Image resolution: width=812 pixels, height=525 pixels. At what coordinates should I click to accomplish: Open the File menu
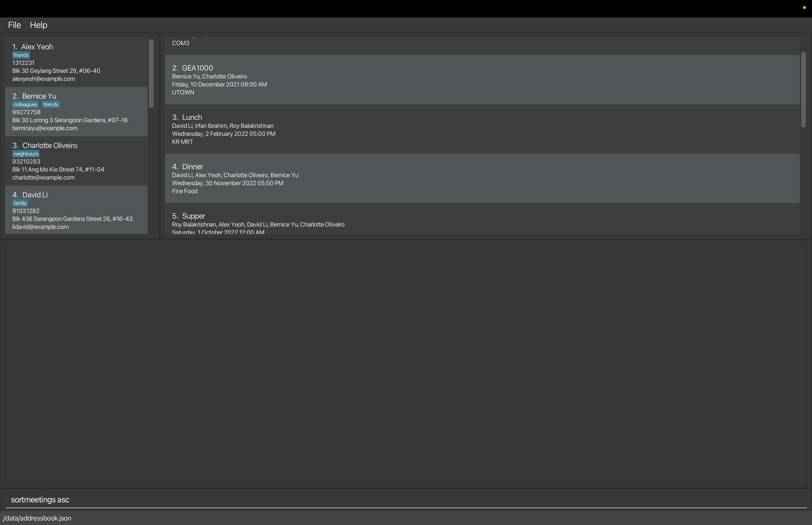click(x=14, y=25)
